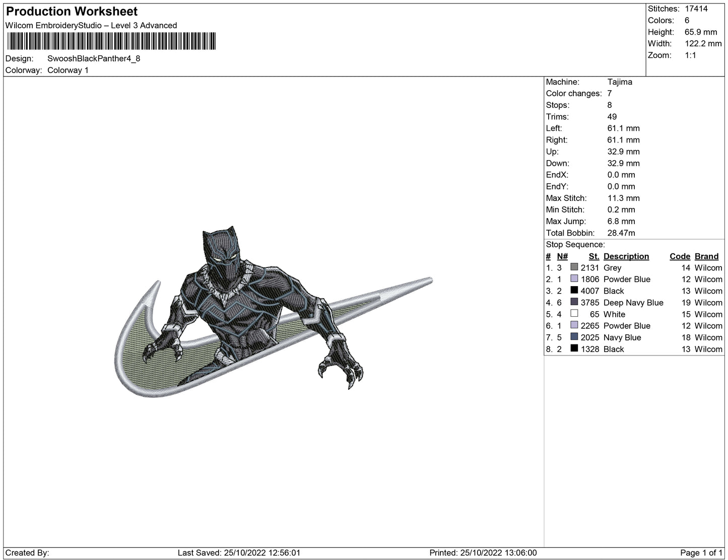Click the Wilcom EmbroideryStudio – Level 3 Advanced text

coord(91,25)
